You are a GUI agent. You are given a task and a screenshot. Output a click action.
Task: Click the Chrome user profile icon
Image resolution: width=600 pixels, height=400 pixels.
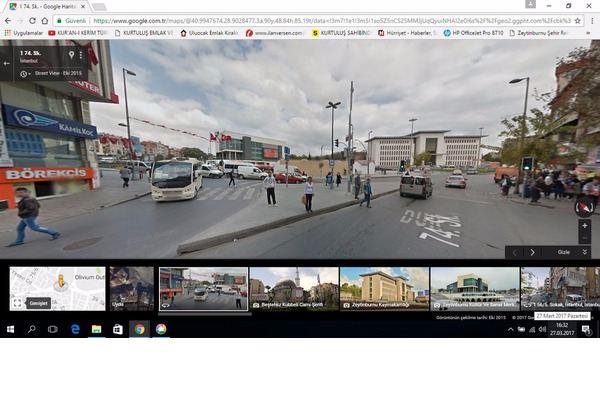tap(530, 4)
